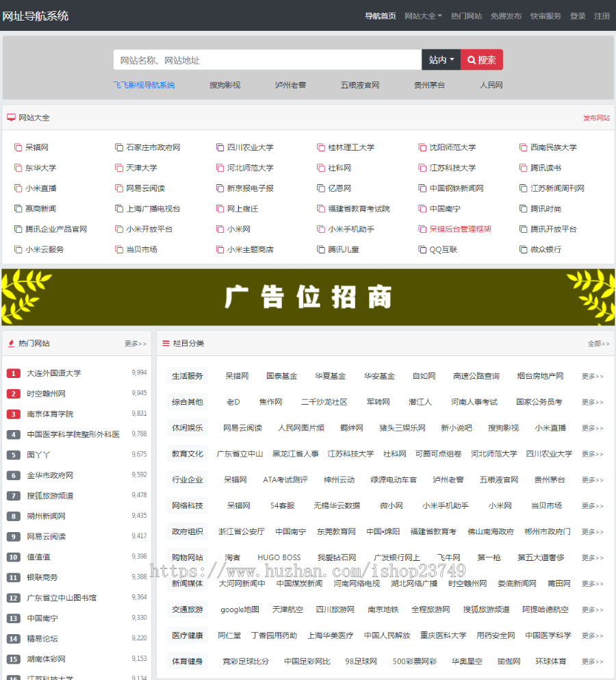Click the icon beside 微众银行
Viewport: 616px width, 680px height.
(x=523, y=249)
